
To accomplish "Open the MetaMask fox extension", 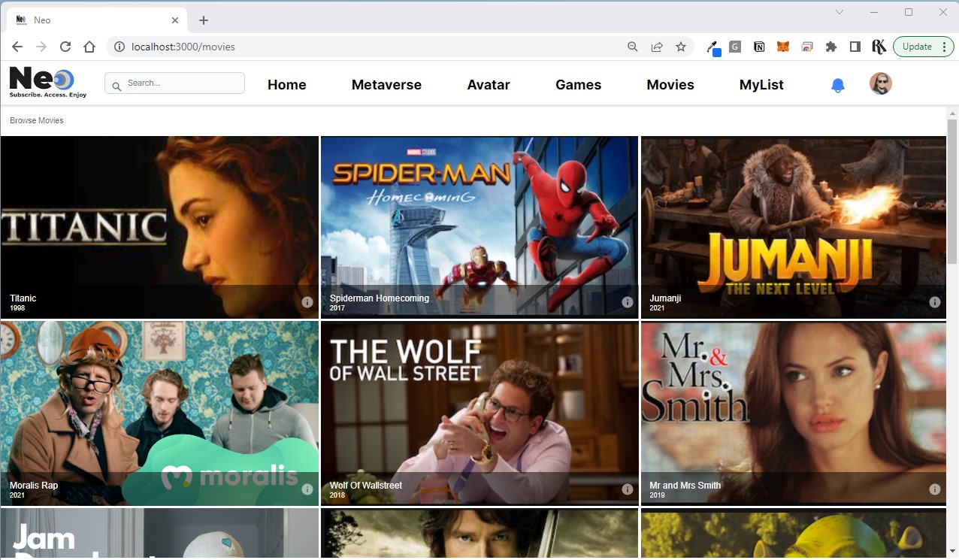I will 783,47.
